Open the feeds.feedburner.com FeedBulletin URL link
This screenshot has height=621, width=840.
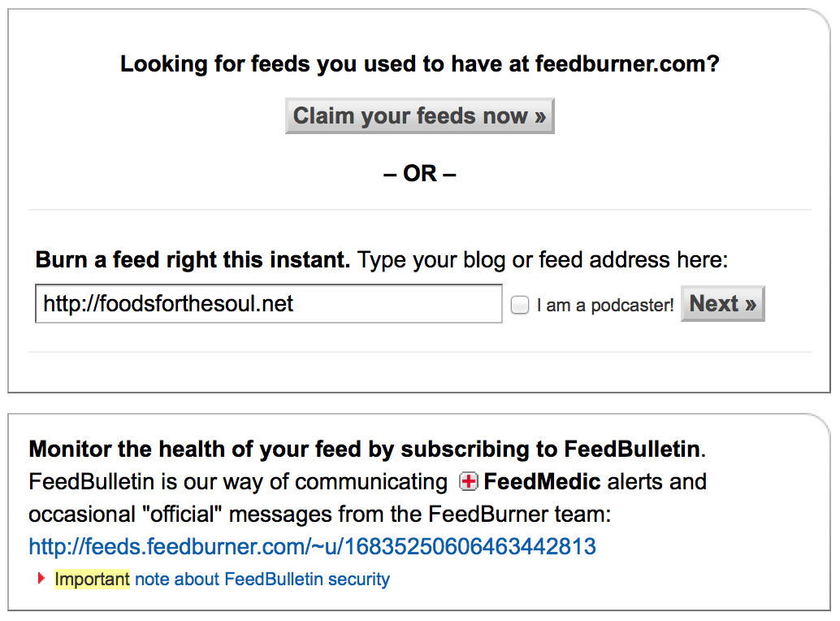click(x=312, y=546)
